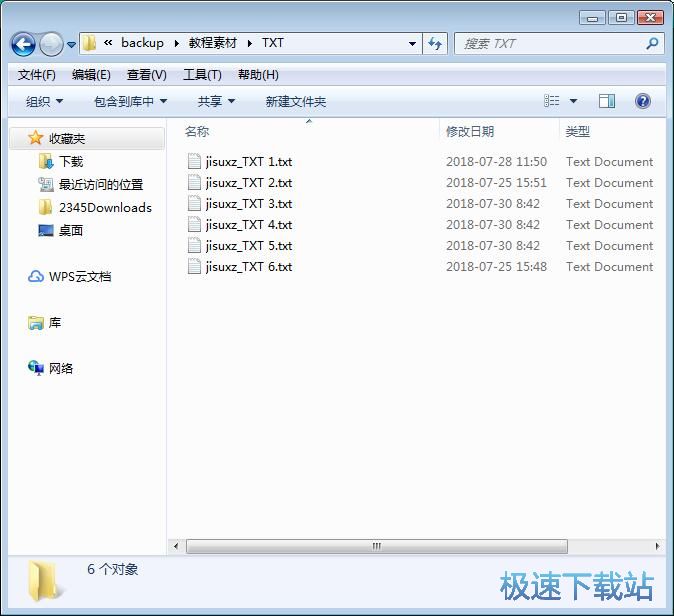
Task: Maximize the Explorer window
Action: click(x=621, y=18)
